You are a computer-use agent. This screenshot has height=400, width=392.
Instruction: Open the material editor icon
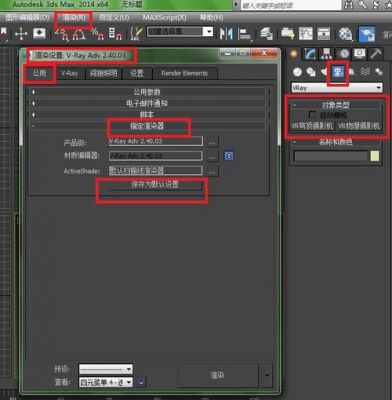point(345,34)
